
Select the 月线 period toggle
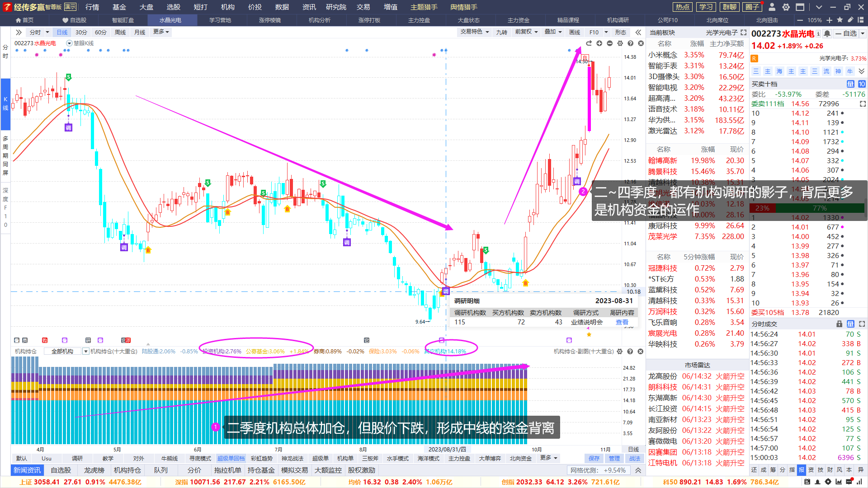[x=140, y=32]
